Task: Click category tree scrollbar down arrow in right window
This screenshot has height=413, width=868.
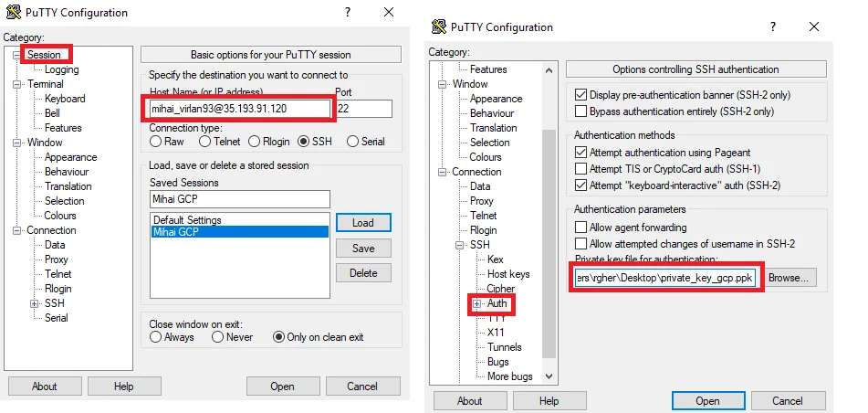Action: click(549, 376)
